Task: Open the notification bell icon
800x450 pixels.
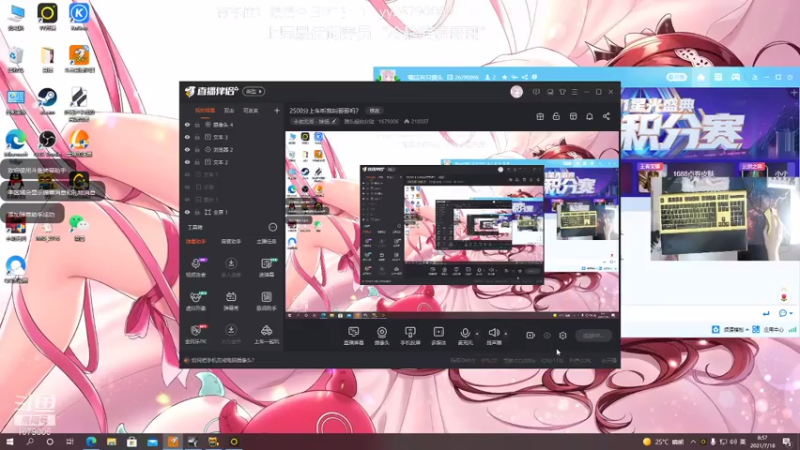Action: (589, 116)
